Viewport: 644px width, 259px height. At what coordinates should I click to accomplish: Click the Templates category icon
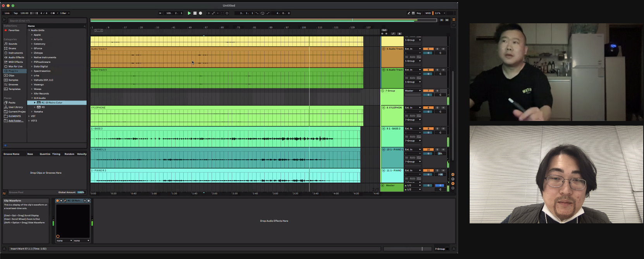tap(6, 89)
